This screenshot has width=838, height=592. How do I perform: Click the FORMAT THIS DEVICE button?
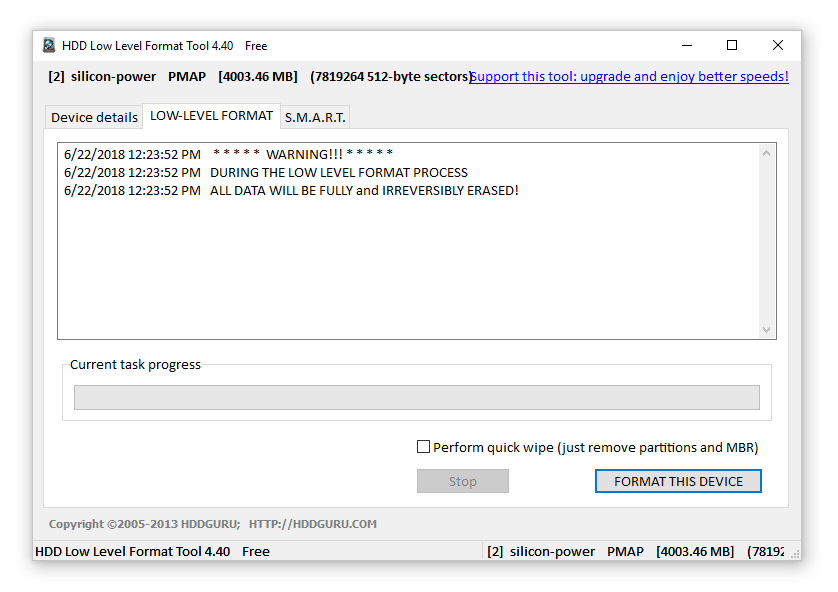(678, 481)
